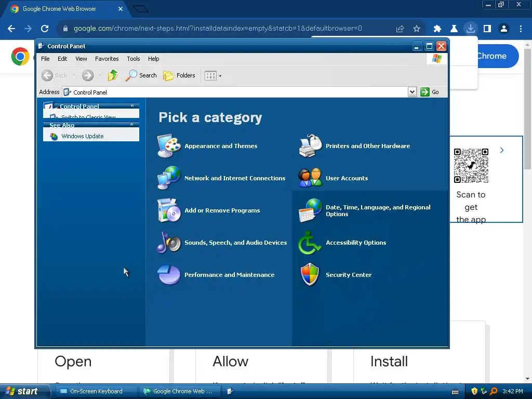Viewport: 532px width, 399px height.
Task: Go up one folder level in Control Panel
Action: coord(113,75)
